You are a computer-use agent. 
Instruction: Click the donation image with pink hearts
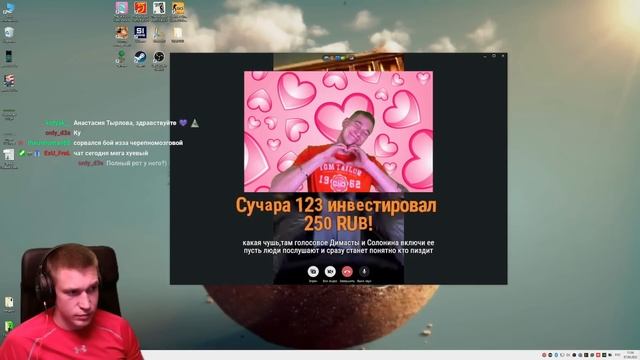tap(338, 131)
